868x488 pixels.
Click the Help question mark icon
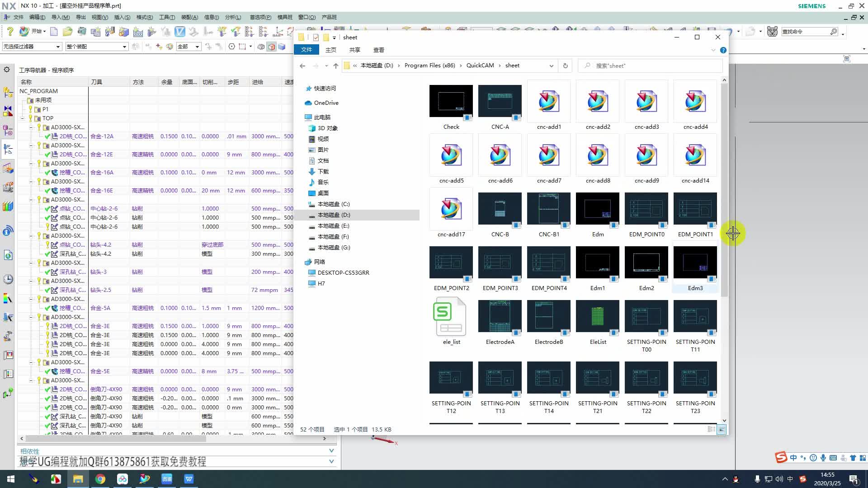10,32
